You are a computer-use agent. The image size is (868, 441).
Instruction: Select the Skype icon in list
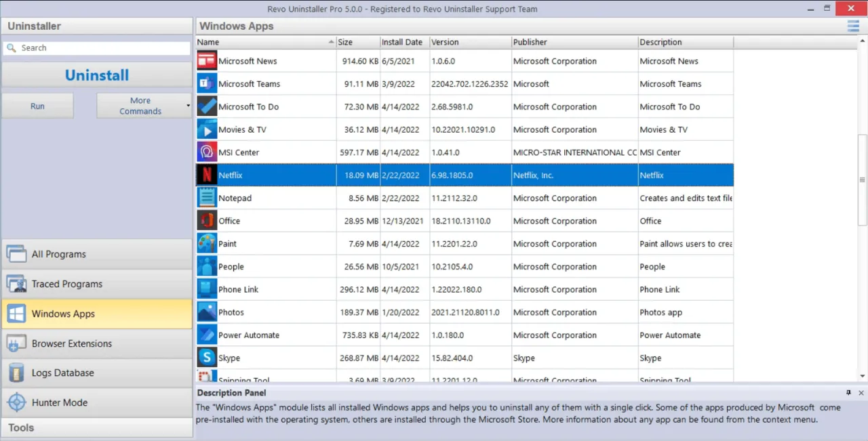click(207, 358)
